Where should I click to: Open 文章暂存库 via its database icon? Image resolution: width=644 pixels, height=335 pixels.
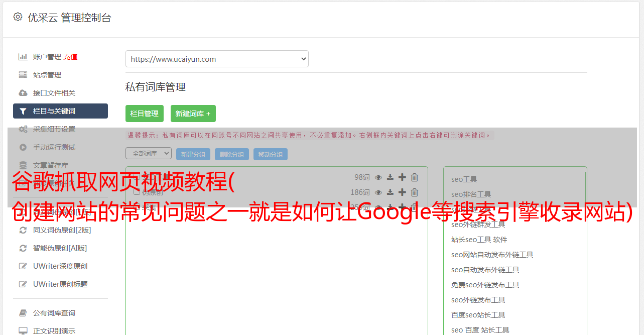click(23, 165)
